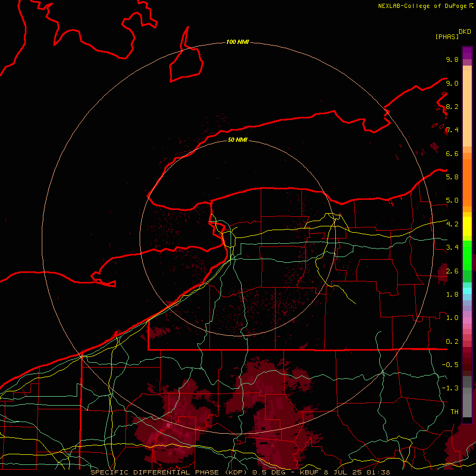476x476 pixels.
Task: Select the 6.6 scale value
Action: (452, 153)
